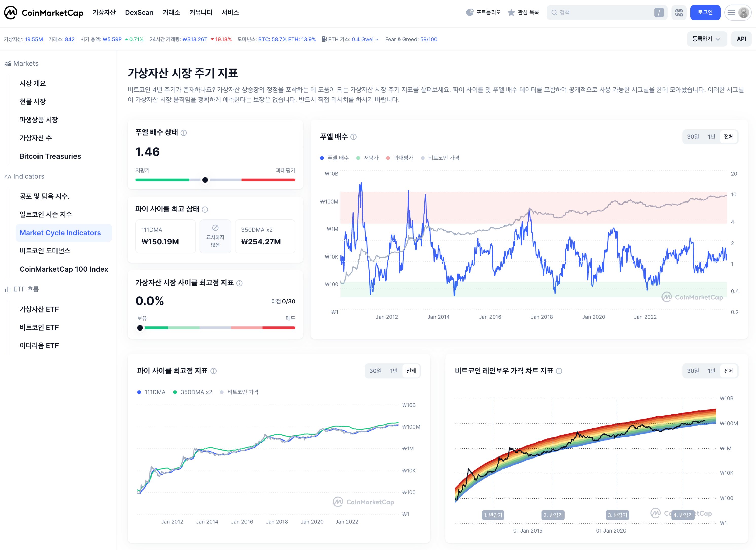This screenshot has width=756, height=550.
Task: Open the QR code scan icon
Action: tap(679, 13)
